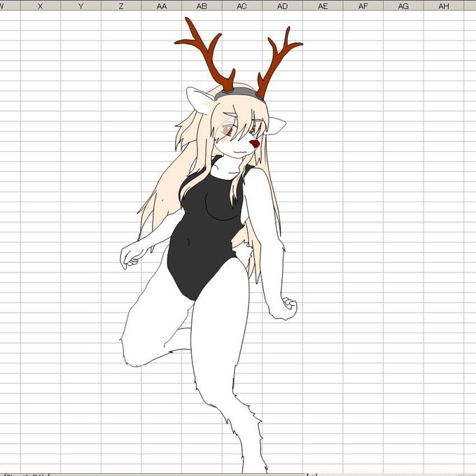476x476 pixels.
Task: Select column AH header
Action: tap(444, 6)
